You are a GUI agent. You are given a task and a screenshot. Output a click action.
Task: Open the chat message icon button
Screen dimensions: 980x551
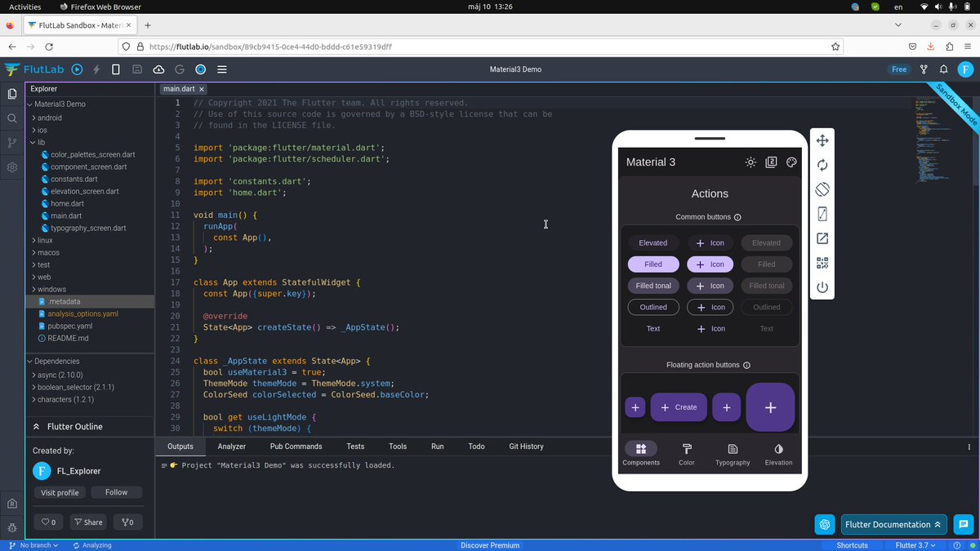[x=963, y=524]
